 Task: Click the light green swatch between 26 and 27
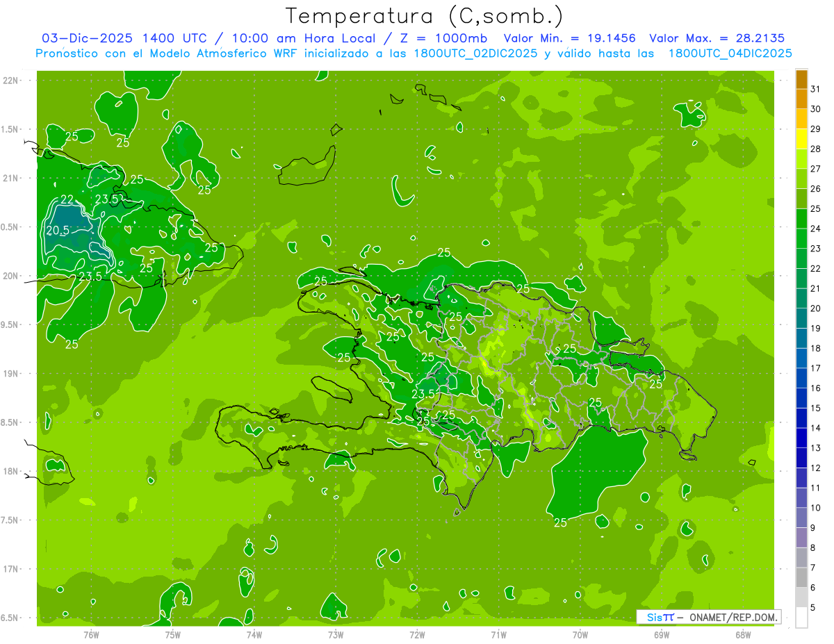[801, 179]
